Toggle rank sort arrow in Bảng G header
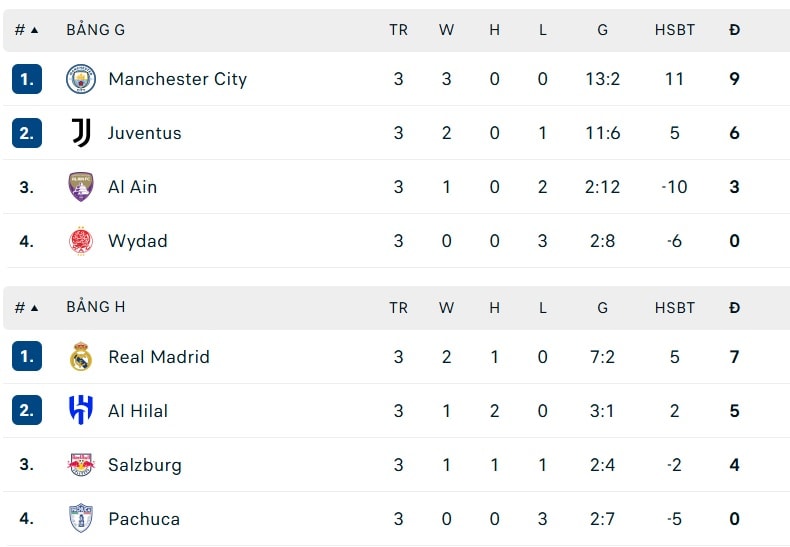The image size is (790, 547). pyautogui.click(x=34, y=30)
